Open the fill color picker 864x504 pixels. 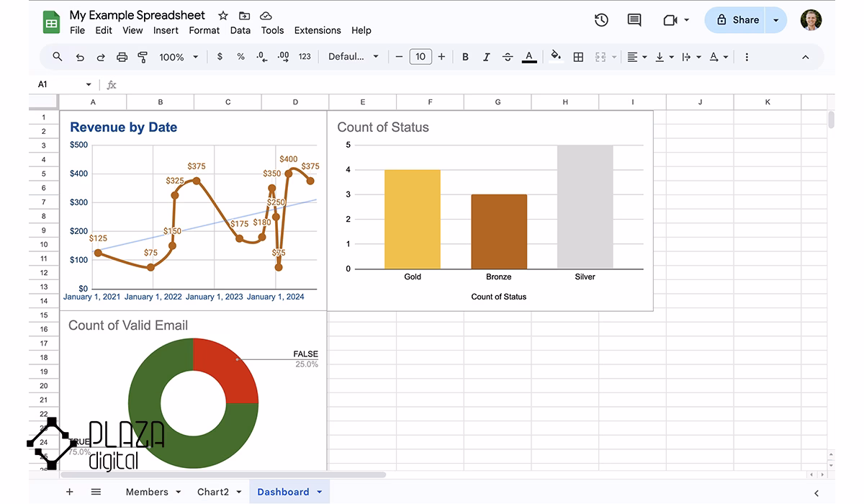click(x=555, y=56)
